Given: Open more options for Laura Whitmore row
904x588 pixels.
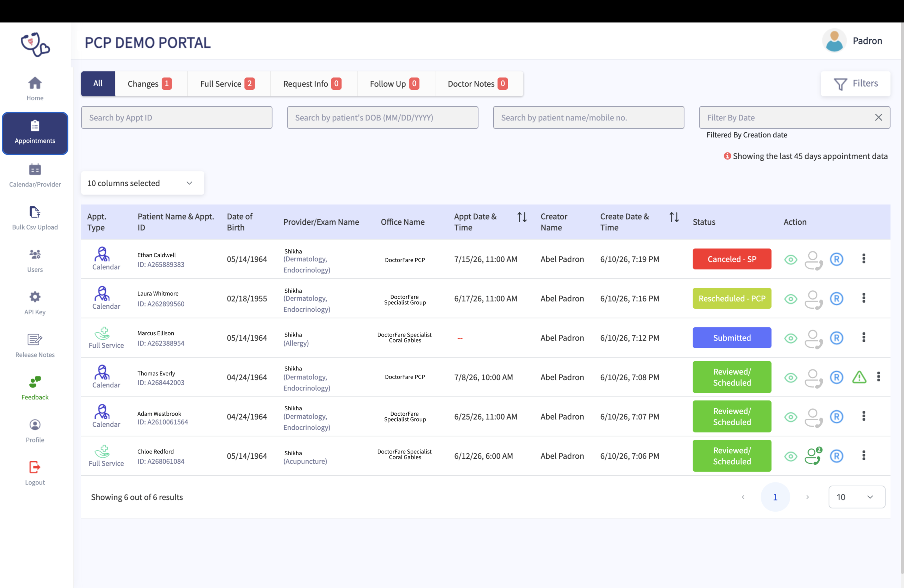Looking at the screenshot, I should point(864,298).
